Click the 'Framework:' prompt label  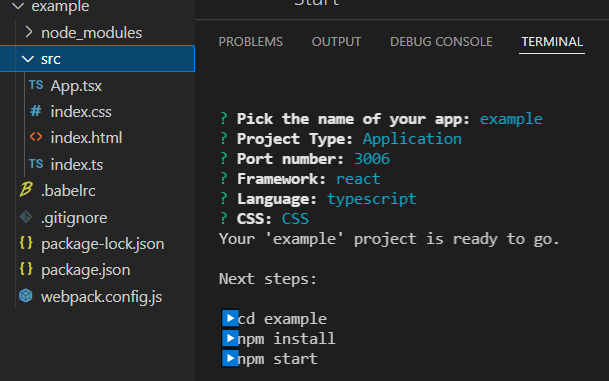281,179
